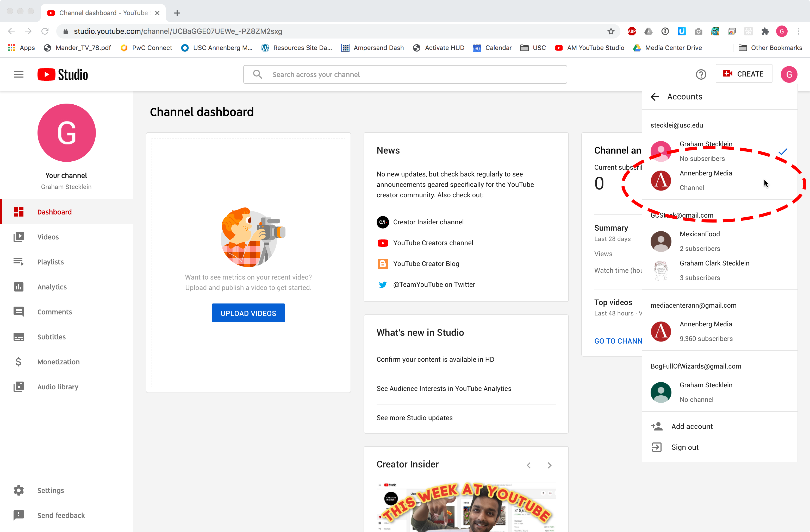Click the Dashboard icon in sidebar
This screenshot has height=532, width=810.
[18, 212]
